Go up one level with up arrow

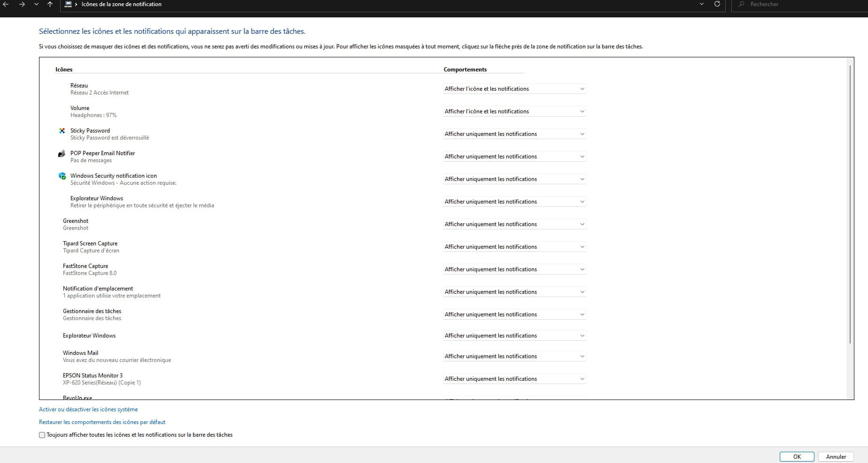point(50,4)
